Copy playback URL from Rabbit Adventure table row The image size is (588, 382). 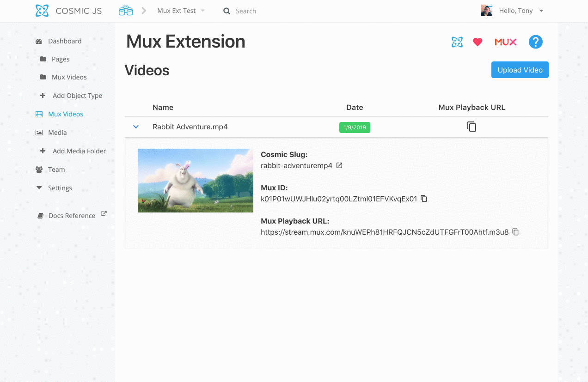click(472, 127)
